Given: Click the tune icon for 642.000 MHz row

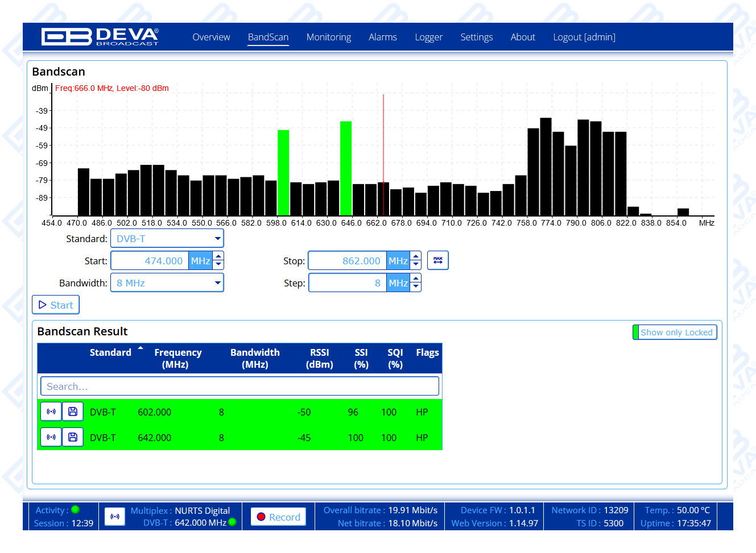Looking at the screenshot, I should click(x=51, y=438).
